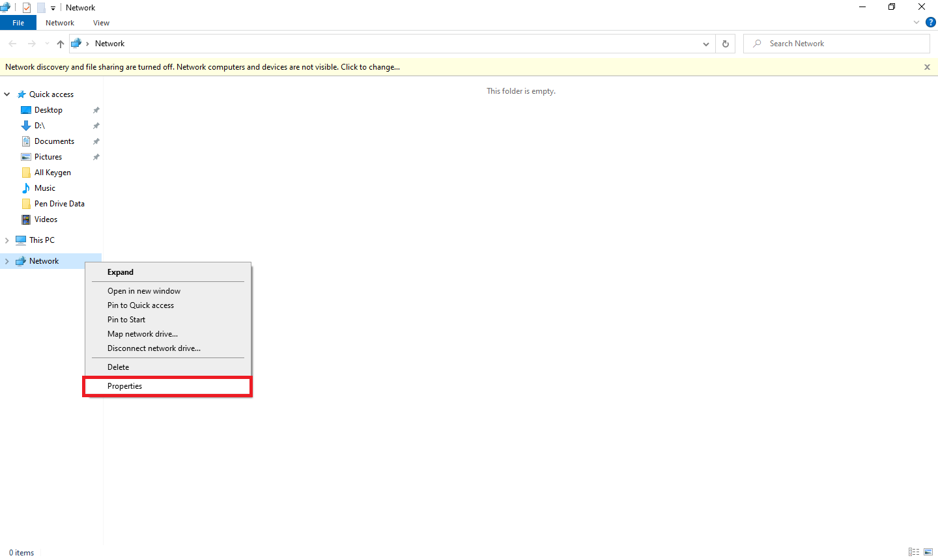Open Customize Quick Access Toolbar dropdown
The image size is (938, 560).
coord(53,8)
